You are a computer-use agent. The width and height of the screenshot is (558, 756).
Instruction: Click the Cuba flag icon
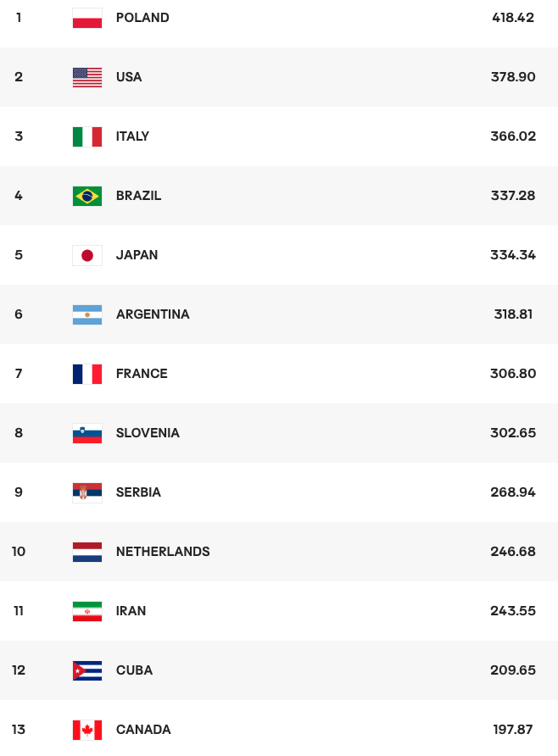pos(87,670)
